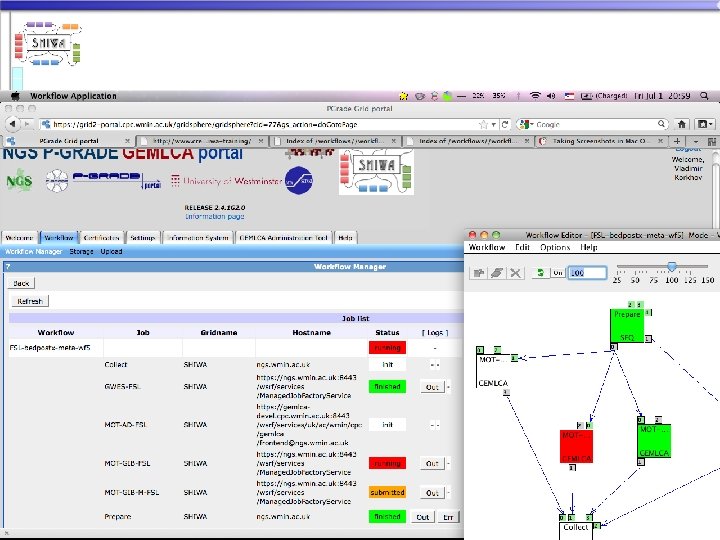Click the browser Home icon
The width and height of the screenshot is (720, 540).
tap(682, 124)
